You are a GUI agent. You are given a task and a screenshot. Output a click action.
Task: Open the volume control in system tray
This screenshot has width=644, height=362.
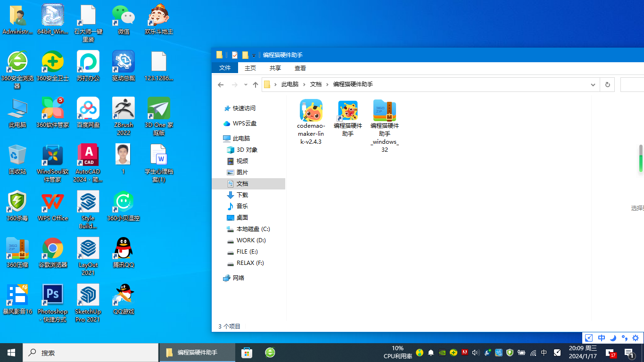pos(476,353)
